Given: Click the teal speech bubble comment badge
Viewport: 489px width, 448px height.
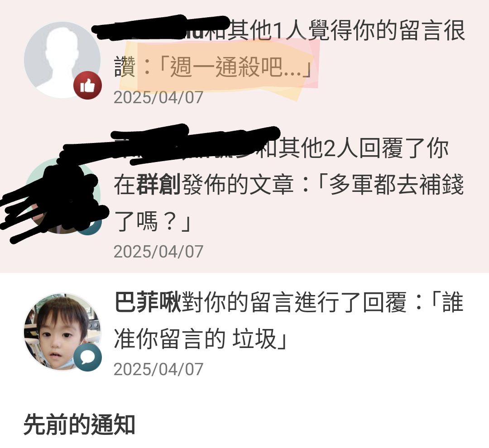Looking at the screenshot, I should coord(88,357).
